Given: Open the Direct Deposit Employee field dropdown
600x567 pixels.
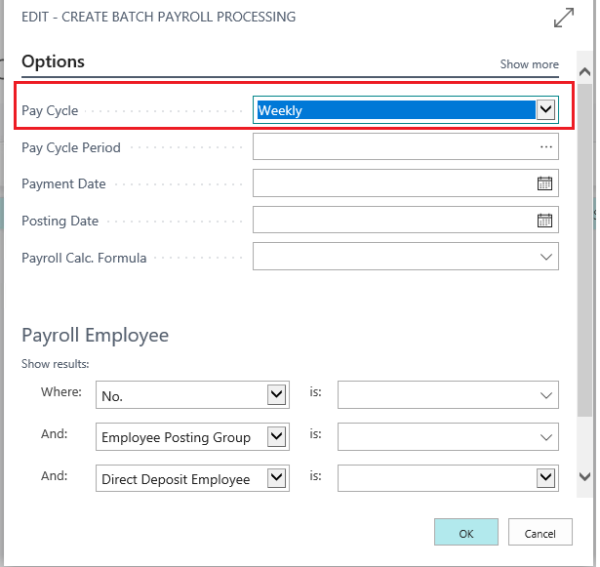Looking at the screenshot, I should click(x=276, y=478).
